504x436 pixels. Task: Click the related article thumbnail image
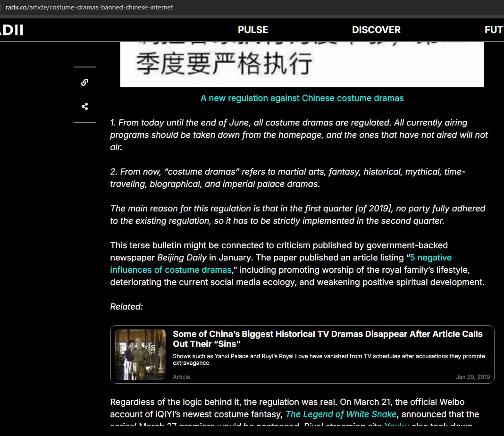point(140,354)
